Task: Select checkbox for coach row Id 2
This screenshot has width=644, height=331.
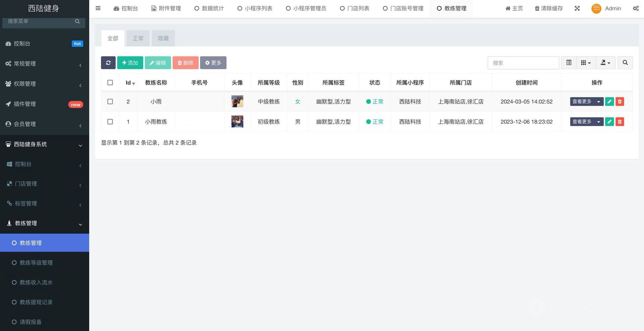Action: coord(110,102)
